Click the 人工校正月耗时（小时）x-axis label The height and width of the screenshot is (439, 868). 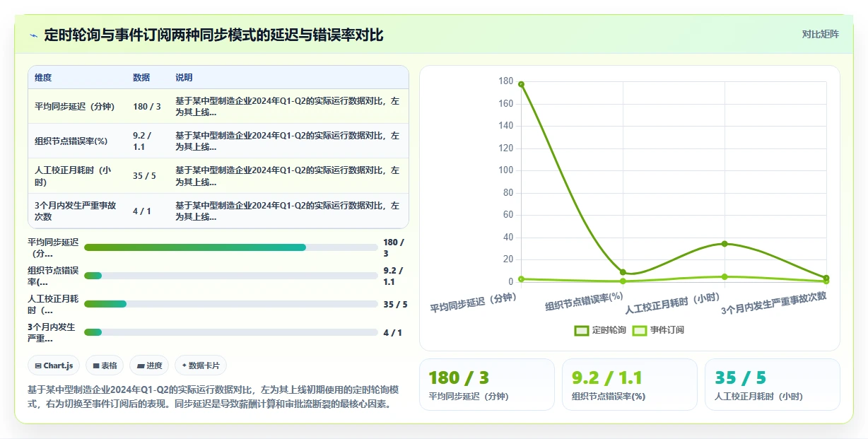coord(673,303)
